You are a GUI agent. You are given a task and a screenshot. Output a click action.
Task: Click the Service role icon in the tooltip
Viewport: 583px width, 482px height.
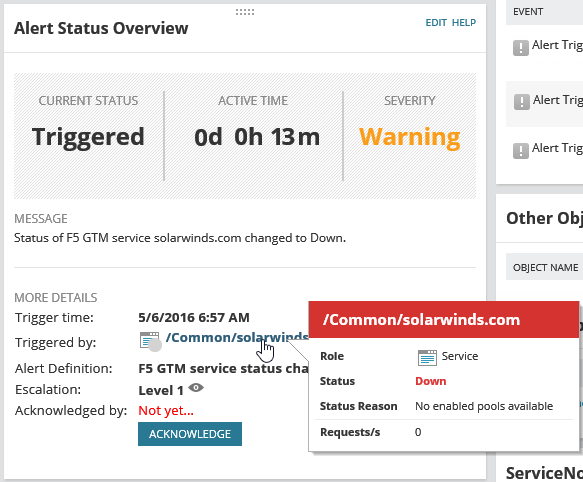click(x=427, y=358)
